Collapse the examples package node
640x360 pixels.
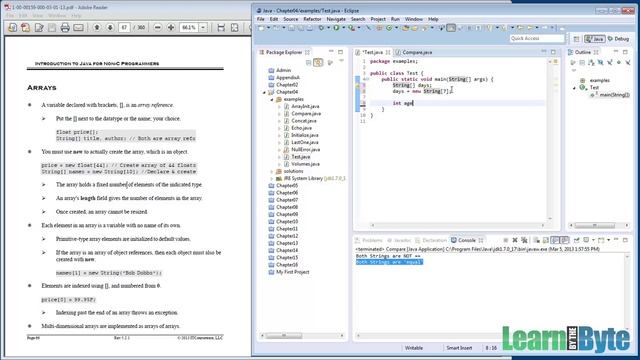pyautogui.click(x=272, y=99)
